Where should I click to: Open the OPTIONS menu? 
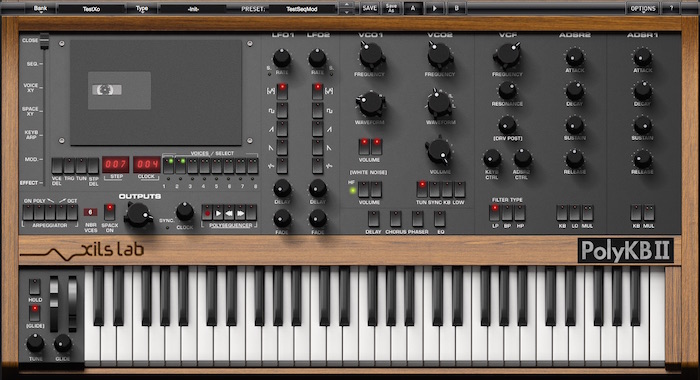643,8
